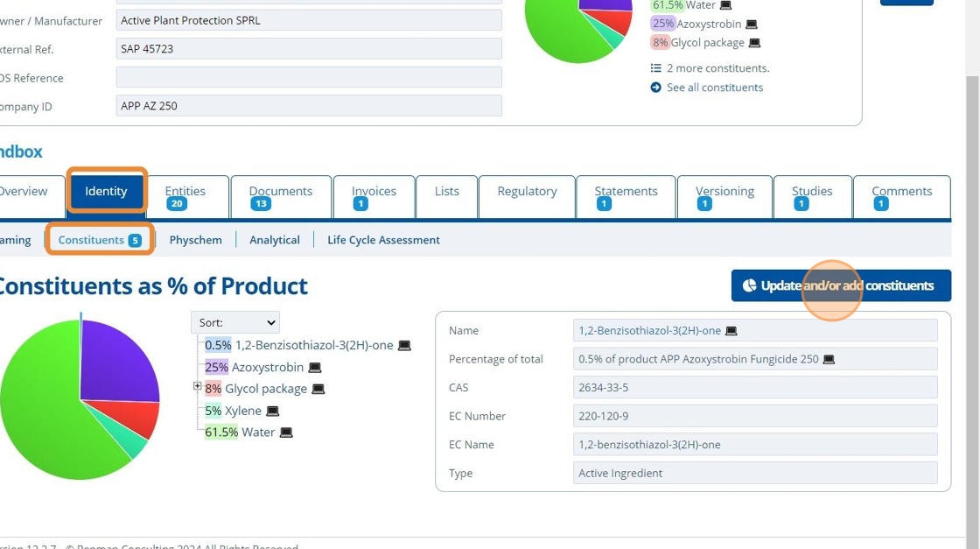Select 61.5% Water in constituents tree

click(240, 432)
